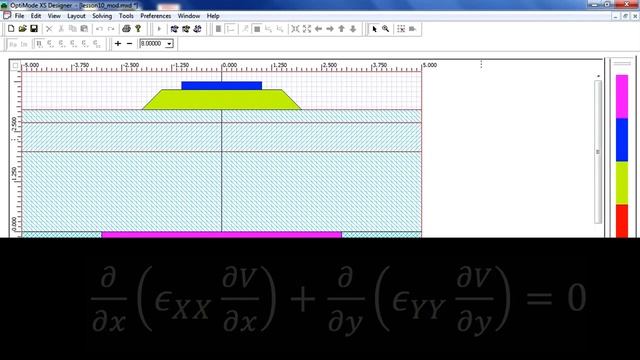
Task: Click the first solver settings icon
Action: pos(174,29)
